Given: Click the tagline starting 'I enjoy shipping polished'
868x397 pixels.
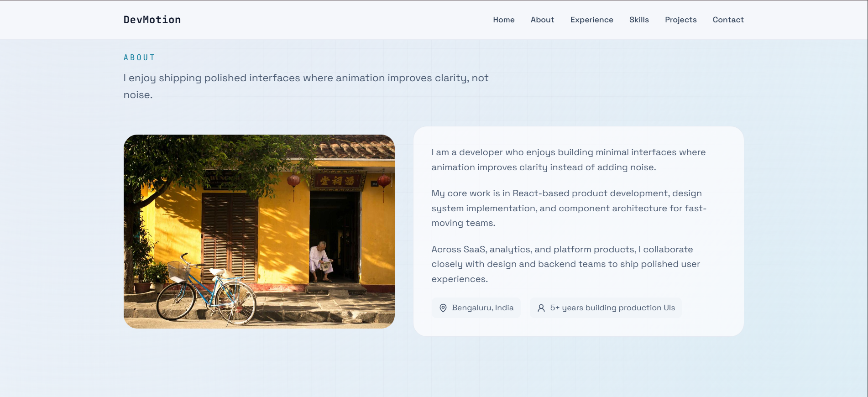Looking at the screenshot, I should [306, 86].
